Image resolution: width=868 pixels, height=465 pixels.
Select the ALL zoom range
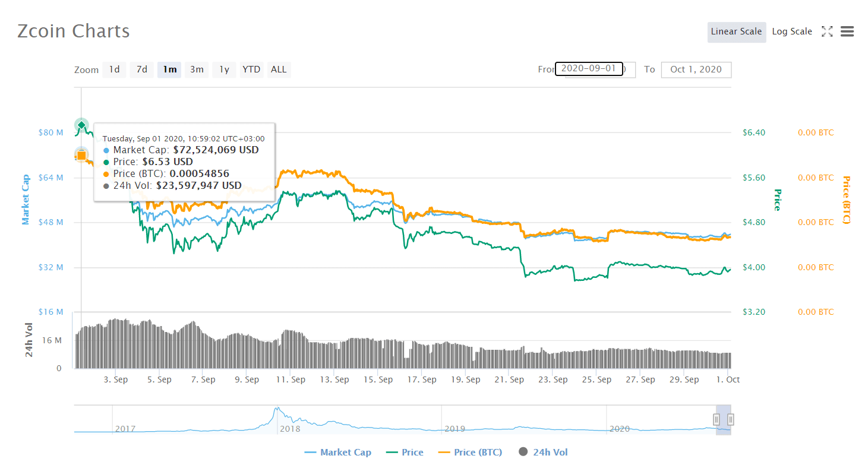279,69
